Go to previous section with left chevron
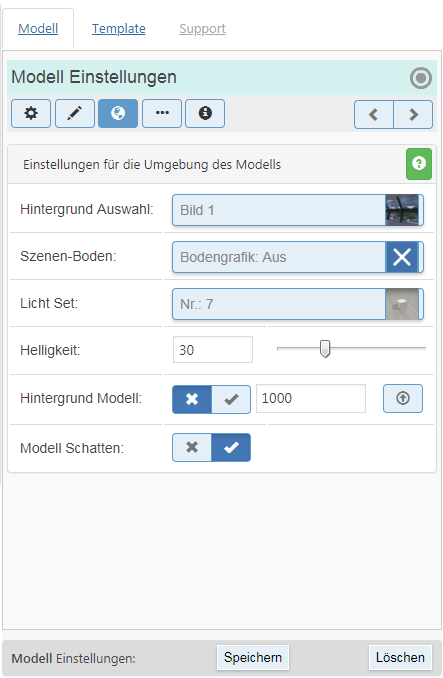Image resolution: width=443 pixels, height=678 pixels. pos(374,115)
